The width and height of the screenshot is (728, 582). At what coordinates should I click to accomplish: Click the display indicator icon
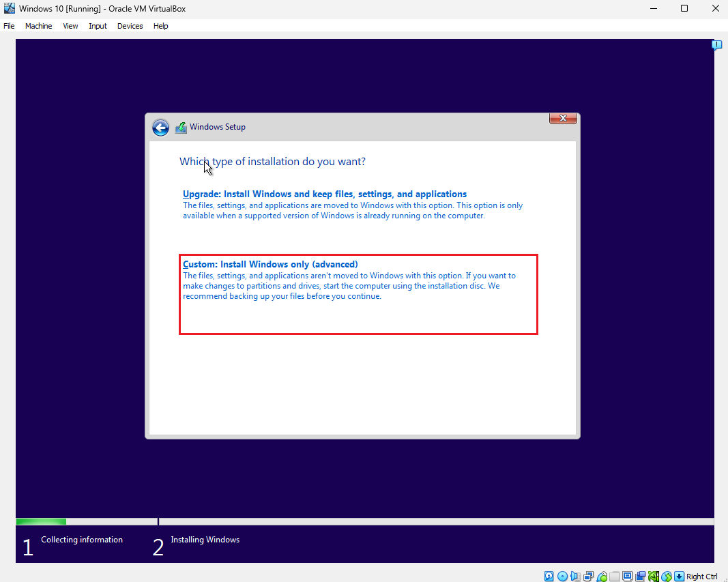pos(627,577)
